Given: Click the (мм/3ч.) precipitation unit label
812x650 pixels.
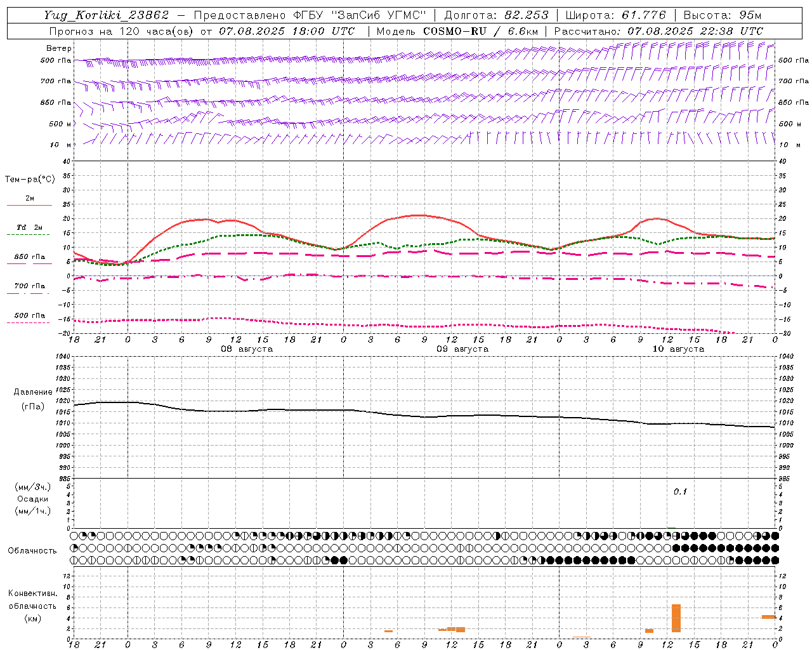Looking at the screenshot, I should (33, 487).
